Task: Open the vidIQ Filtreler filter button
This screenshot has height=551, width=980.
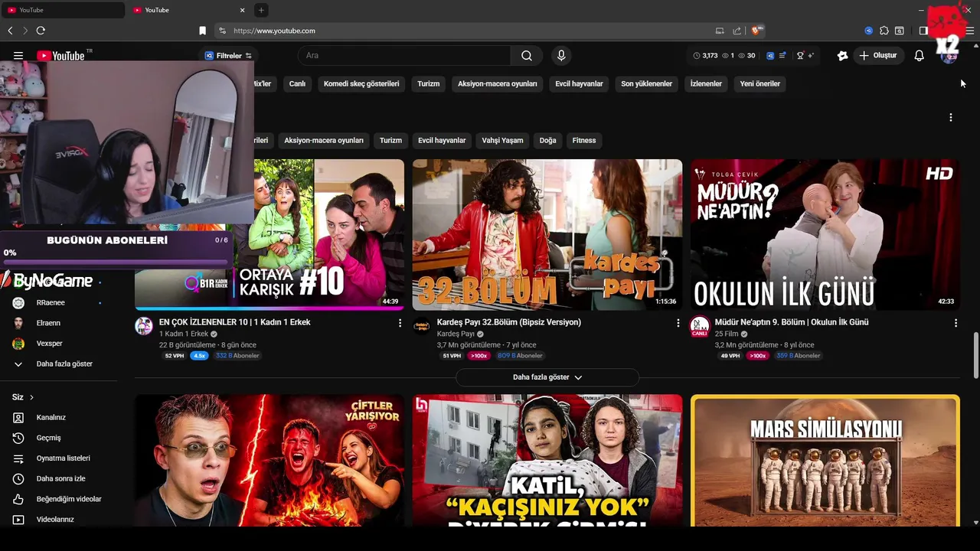Action: tap(227, 56)
